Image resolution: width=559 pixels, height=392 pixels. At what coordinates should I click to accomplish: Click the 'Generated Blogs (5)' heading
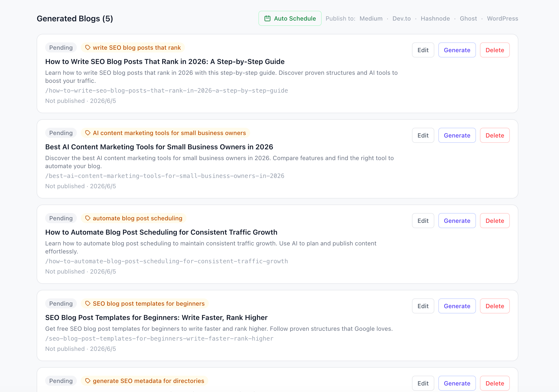point(75,19)
